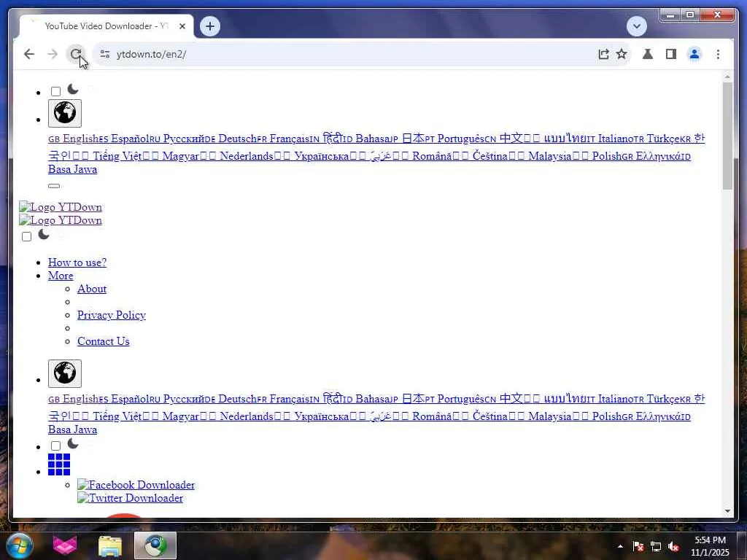The image size is (747, 560).
Task: Reload the ytdown.to page
Action: point(76,54)
